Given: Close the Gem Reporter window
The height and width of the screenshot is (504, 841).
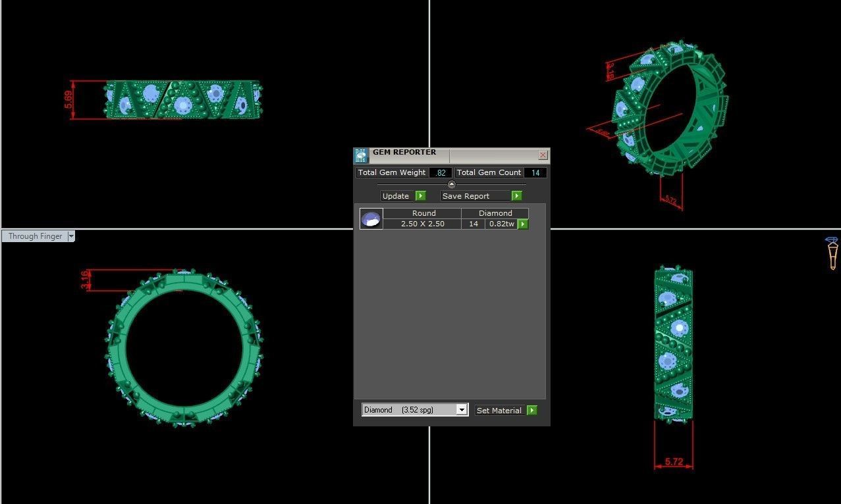Looking at the screenshot, I should [543, 155].
